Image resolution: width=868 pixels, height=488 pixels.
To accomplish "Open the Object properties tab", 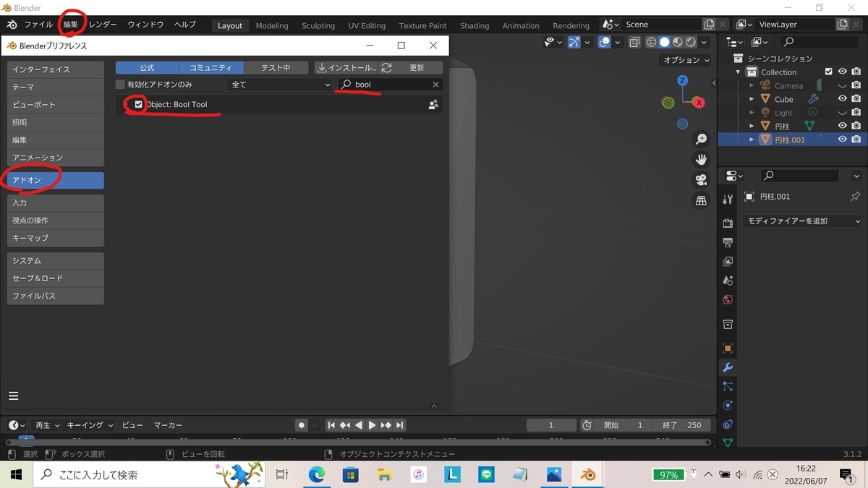I will tap(728, 348).
